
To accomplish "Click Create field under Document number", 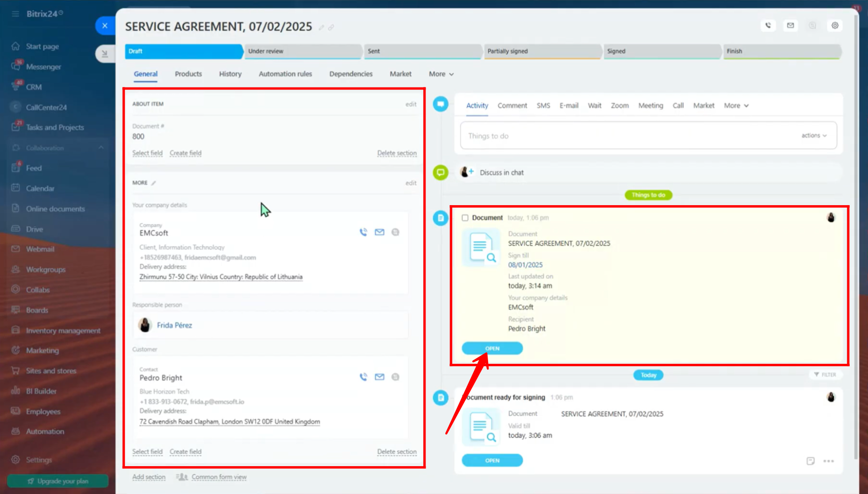I will [185, 153].
